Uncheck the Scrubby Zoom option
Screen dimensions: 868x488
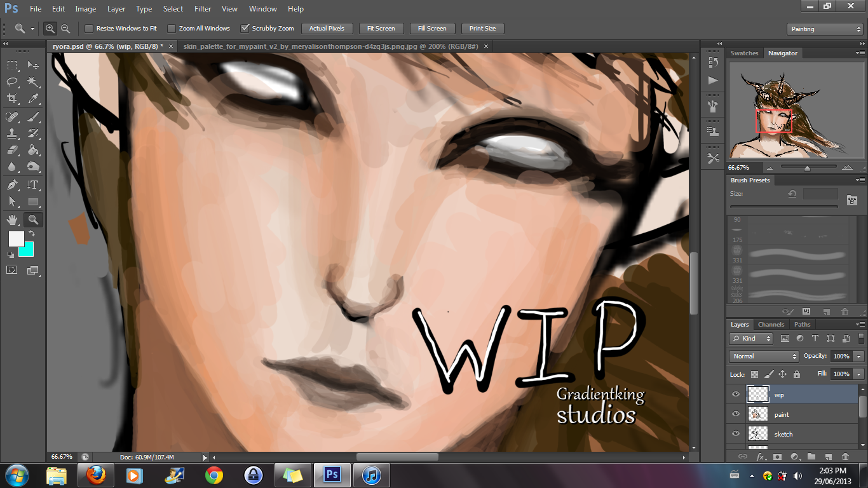245,29
